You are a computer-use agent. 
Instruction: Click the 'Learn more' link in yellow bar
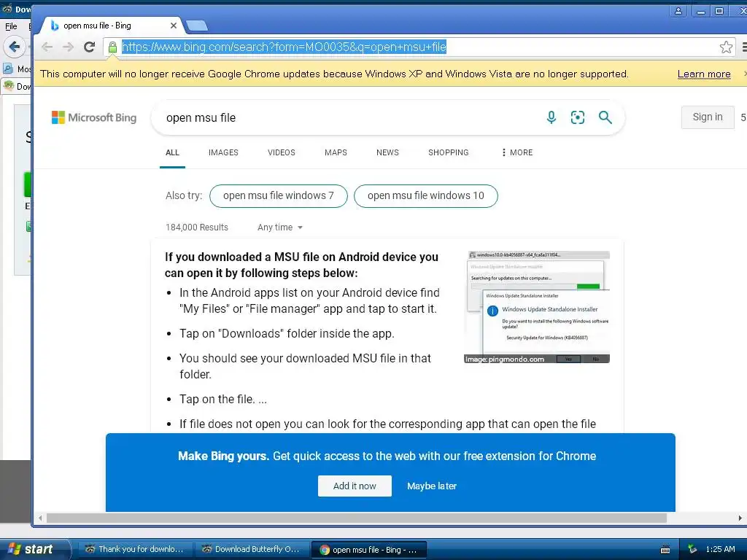704,74
